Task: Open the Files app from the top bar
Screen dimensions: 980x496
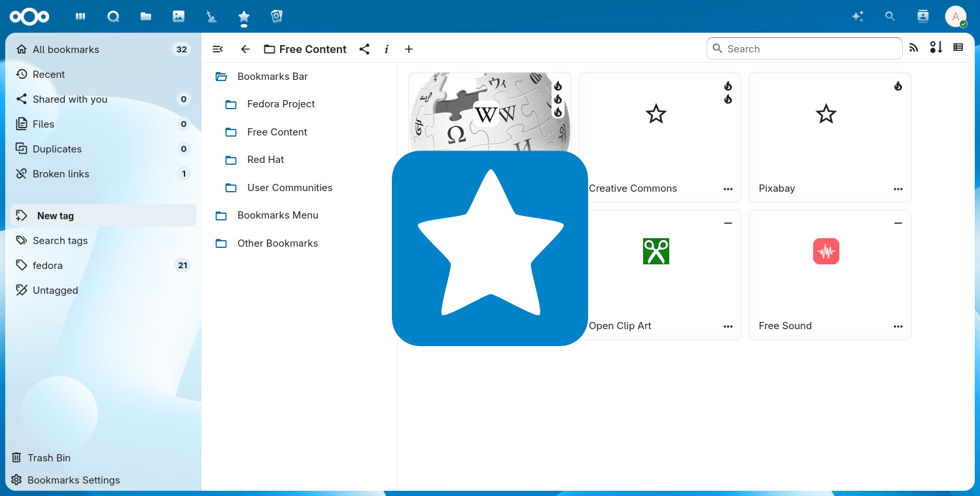Action: 145,16
